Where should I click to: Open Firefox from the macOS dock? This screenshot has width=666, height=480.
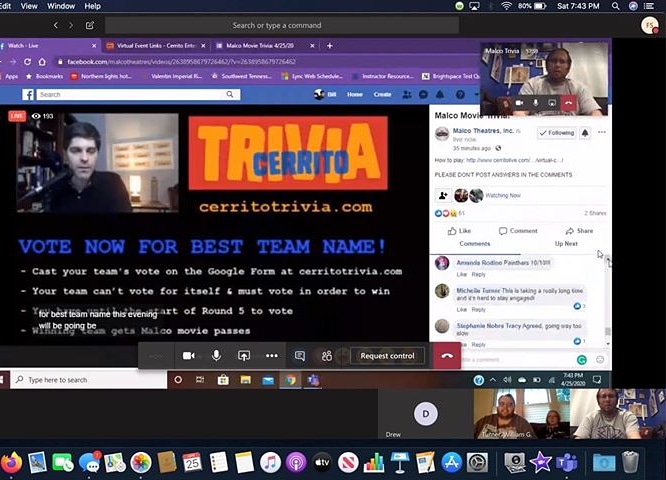pos(11,462)
